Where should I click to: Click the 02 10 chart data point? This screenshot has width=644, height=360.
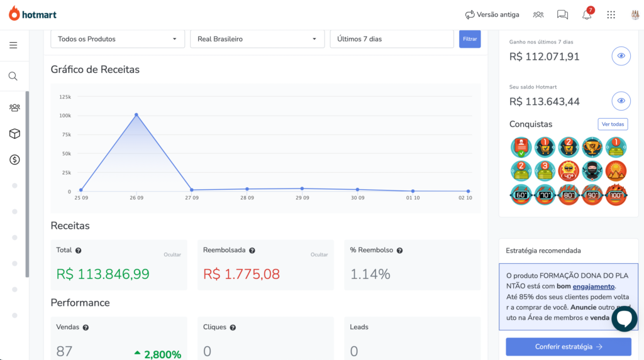point(468,191)
